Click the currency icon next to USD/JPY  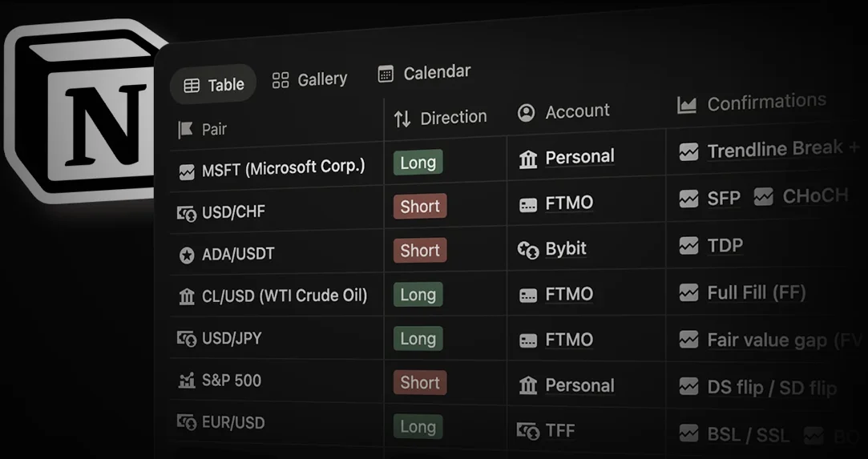(x=187, y=339)
